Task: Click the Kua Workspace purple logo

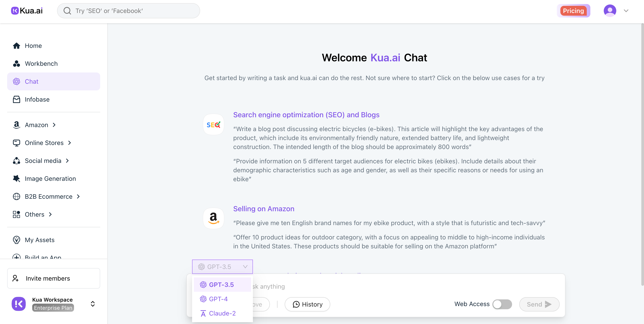Action: (x=19, y=304)
